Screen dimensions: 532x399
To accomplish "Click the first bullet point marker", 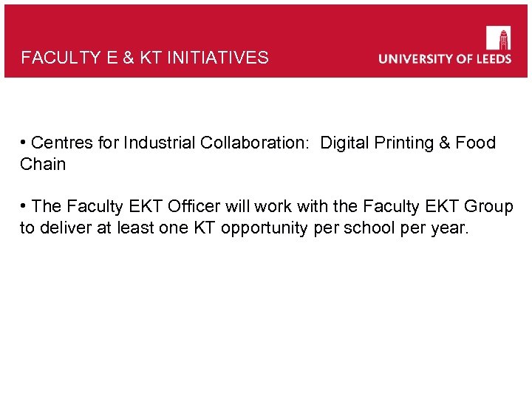I will tap(24, 142).
